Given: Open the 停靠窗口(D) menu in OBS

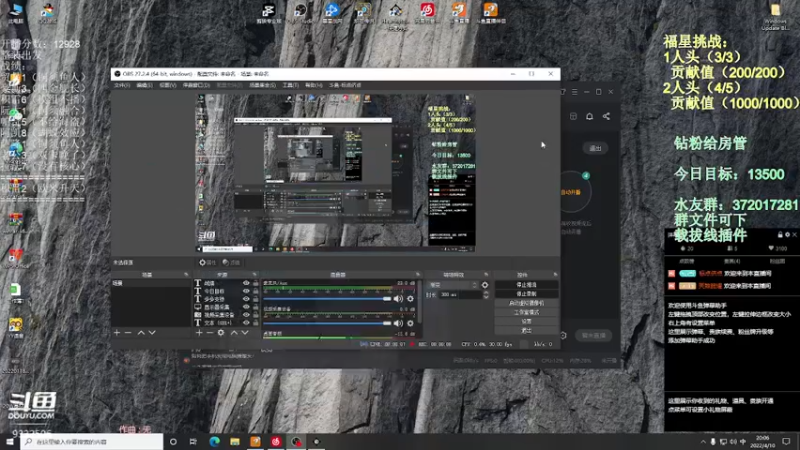Looking at the screenshot, I should 196,85.
